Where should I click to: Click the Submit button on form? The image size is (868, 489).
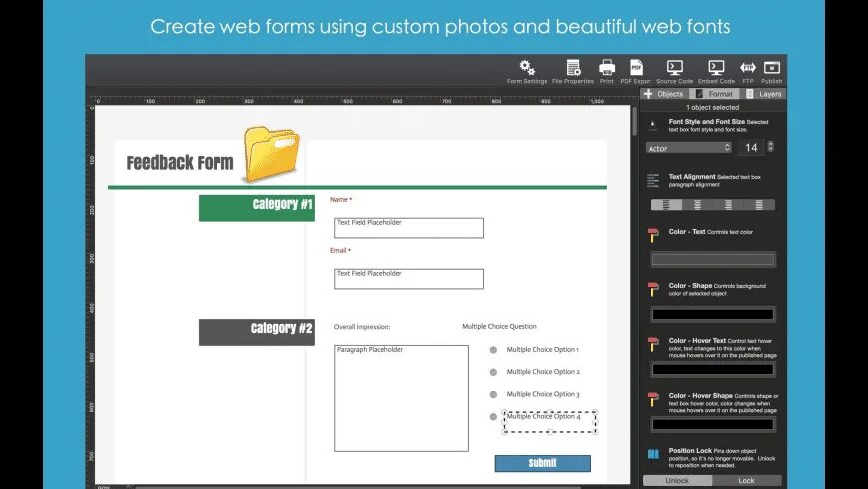(542, 463)
